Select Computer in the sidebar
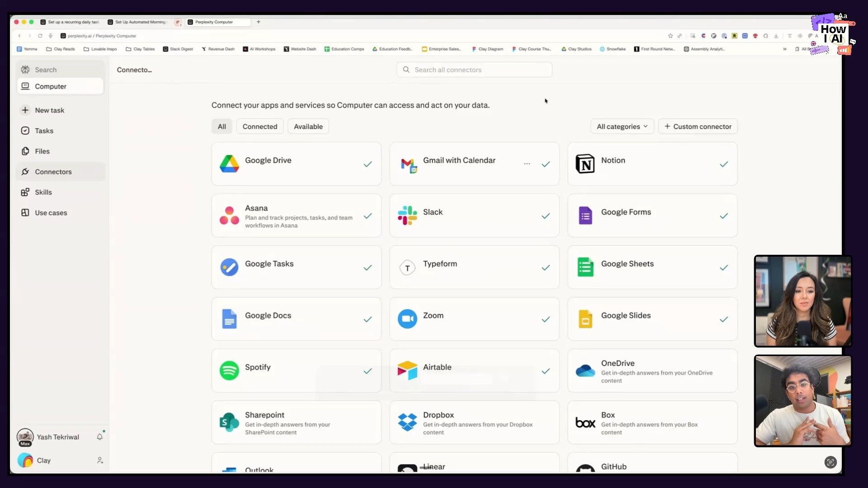The width and height of the screenshot is (868, 488). pyautogui.click(x=61, y=86)
